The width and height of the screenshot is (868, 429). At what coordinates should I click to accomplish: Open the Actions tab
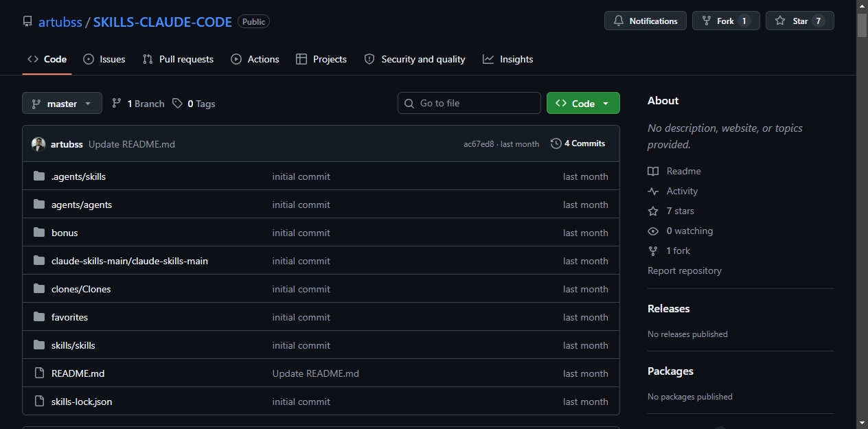(x=255, y=59)
